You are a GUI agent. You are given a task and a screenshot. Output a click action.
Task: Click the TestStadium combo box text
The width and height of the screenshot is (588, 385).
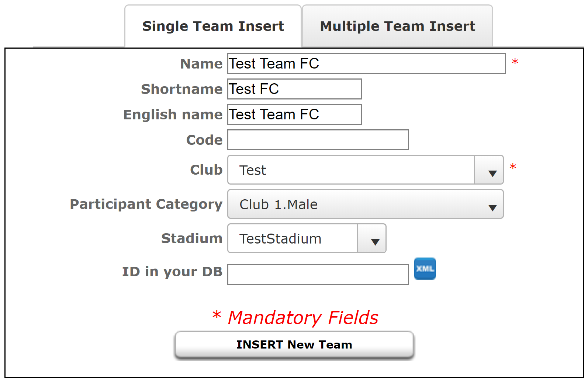click(x=280, y=239)
